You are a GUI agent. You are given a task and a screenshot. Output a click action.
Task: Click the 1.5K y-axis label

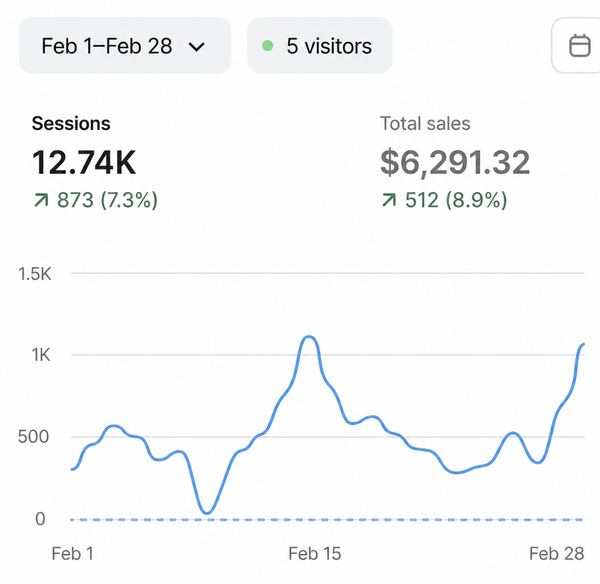34,273
